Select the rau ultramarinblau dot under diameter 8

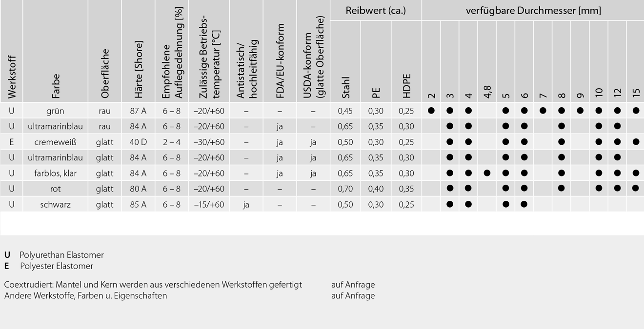tap(562, 126)
